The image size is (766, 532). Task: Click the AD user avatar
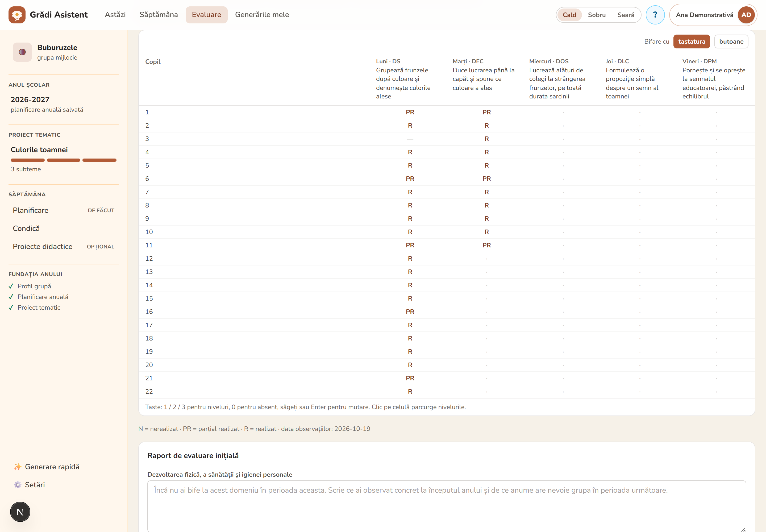[x=746, y=15]
